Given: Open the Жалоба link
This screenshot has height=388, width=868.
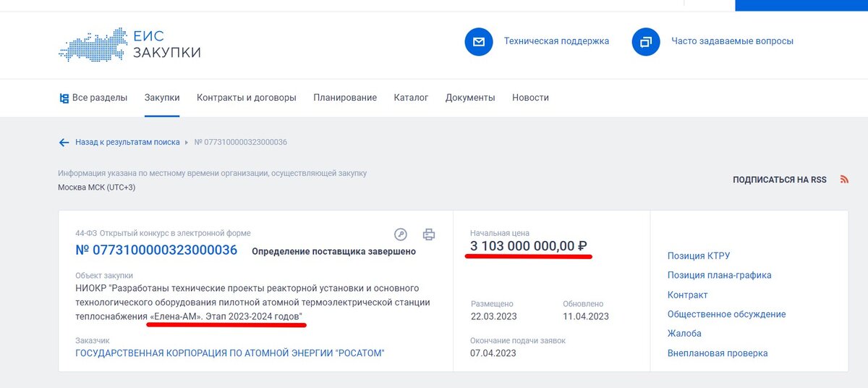Looking at the screenshot, I should [x=684, y=334].
